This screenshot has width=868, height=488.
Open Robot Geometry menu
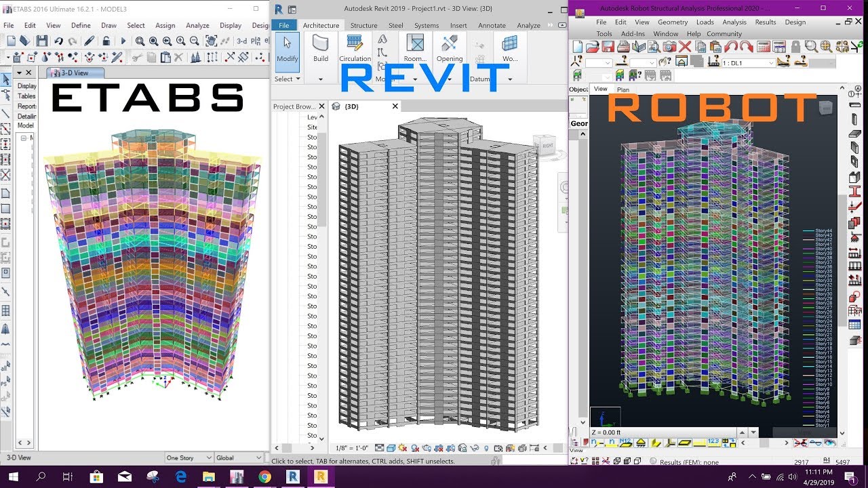[672, 22]
